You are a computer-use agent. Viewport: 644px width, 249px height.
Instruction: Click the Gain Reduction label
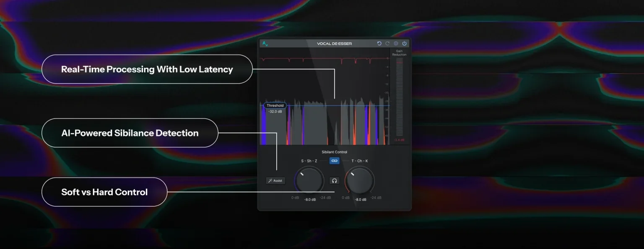tap(399, 53)
